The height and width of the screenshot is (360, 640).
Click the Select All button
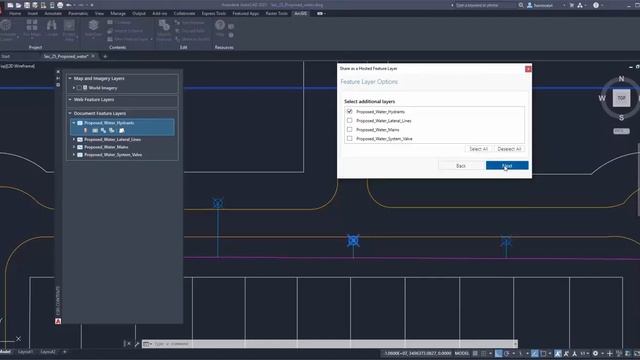click(x=478, y=149)
